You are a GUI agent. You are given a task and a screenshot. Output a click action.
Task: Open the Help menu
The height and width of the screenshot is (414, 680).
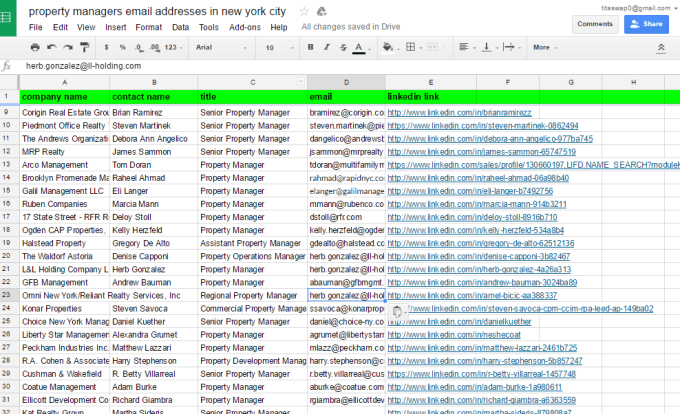tap(279, 27)
